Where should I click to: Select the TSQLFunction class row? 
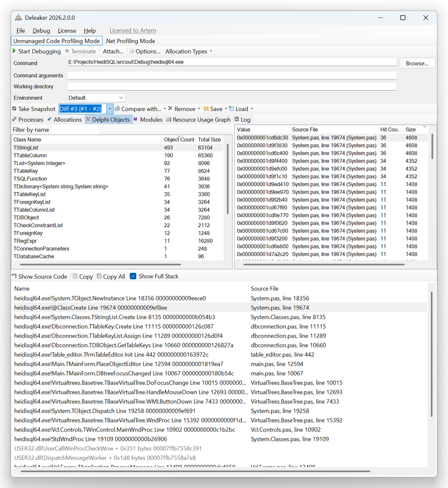118,179
